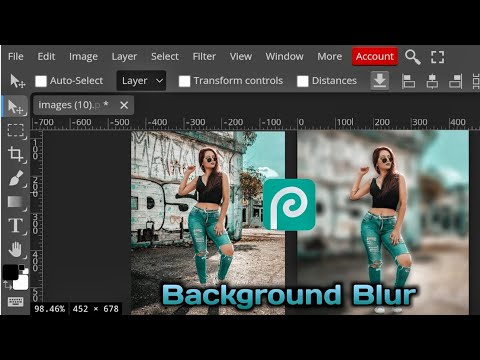This screenshot has height=360, width=480.
Task: Open the File menu
Action: [x=16, y=57]
